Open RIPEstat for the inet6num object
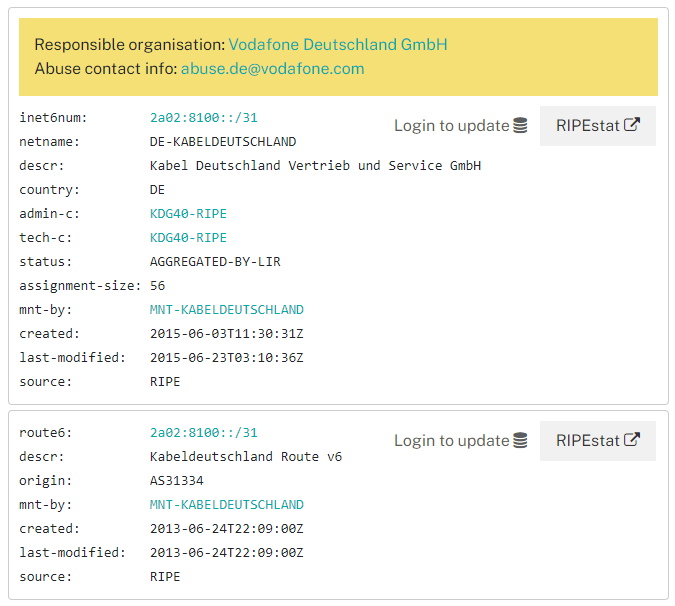This screenshot has height=606, width=675. [x=598, y=126]
